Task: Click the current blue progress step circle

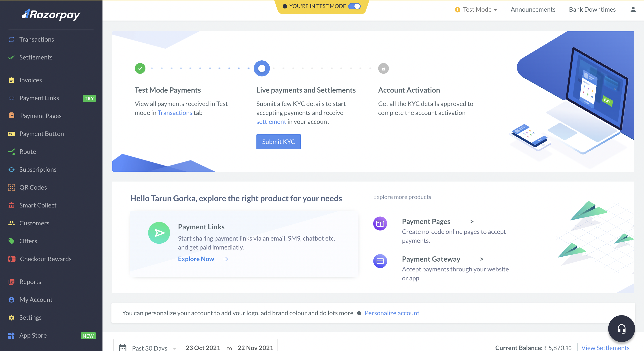Action: (262, 68)
